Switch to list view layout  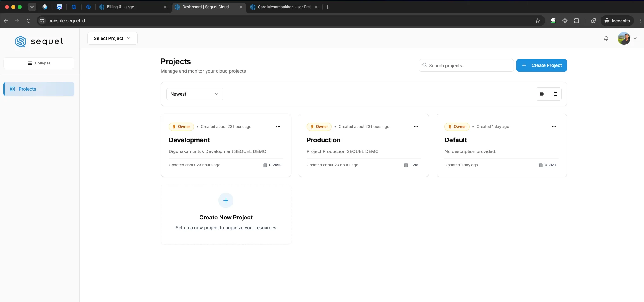[555, 94]
